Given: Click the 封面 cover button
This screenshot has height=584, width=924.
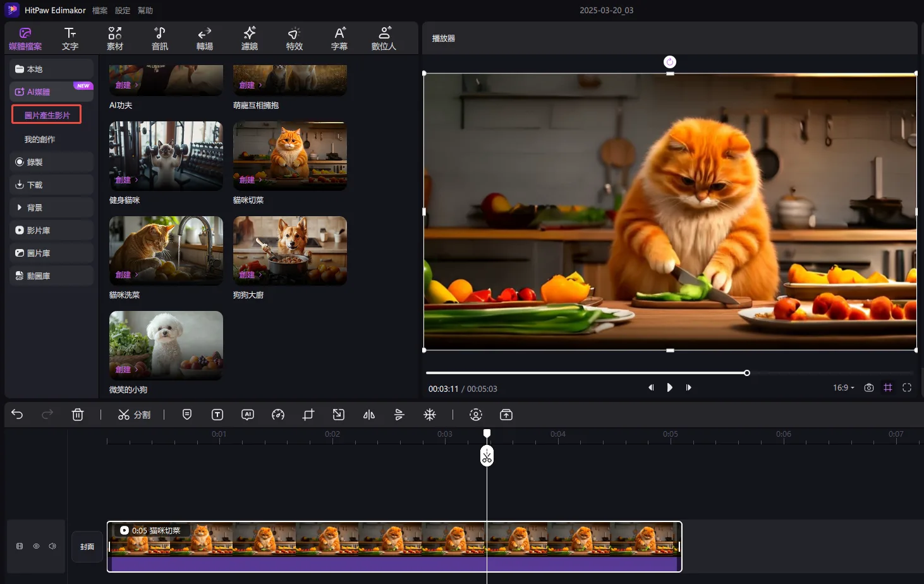Looking at the screenshot, I should (87, 546).
